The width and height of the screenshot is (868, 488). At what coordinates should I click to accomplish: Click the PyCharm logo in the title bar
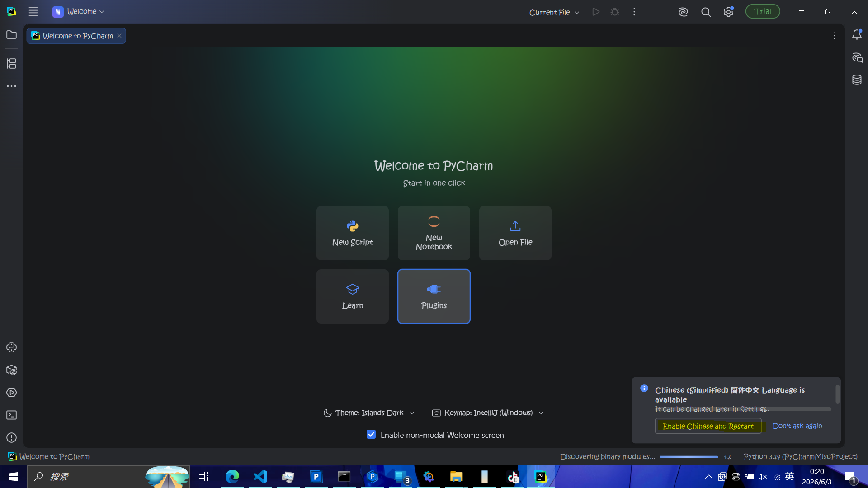tap(12, 11)
